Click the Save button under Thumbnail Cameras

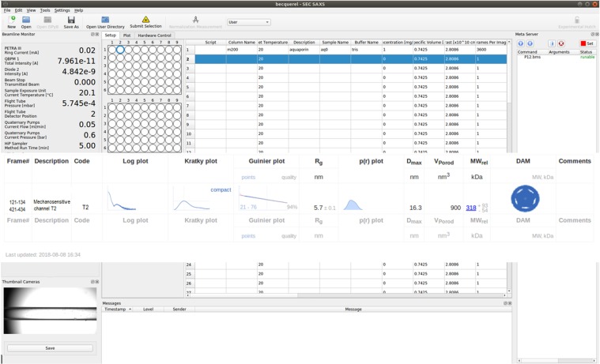50,347
